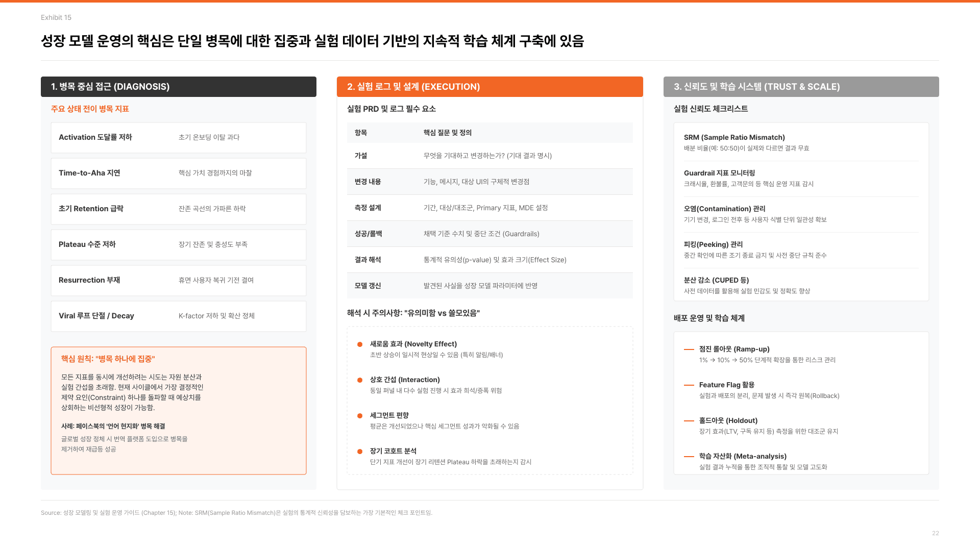The image size is (980, 551).
Task: Click the '모델 갱신' table row label
Action: (x=367, y=286)
